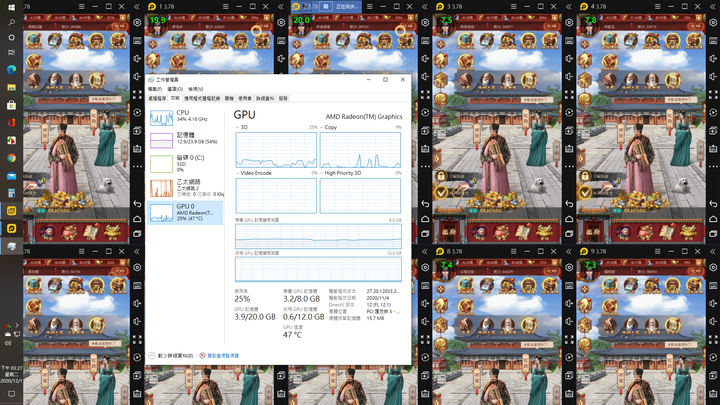Click the 3D usage graph in GPU panel
Viewport: 720px width, 405px height.
[x=276, y=150]
